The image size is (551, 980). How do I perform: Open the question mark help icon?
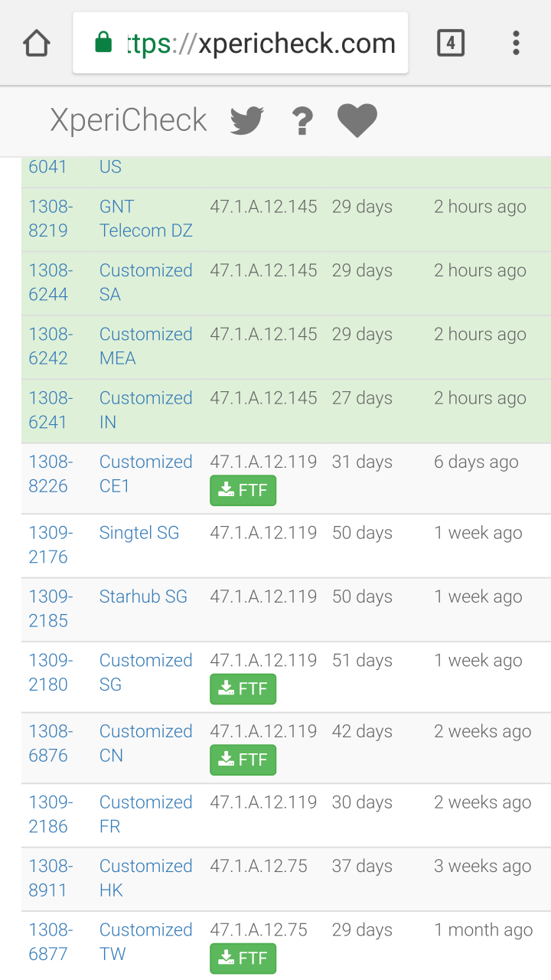302,121
